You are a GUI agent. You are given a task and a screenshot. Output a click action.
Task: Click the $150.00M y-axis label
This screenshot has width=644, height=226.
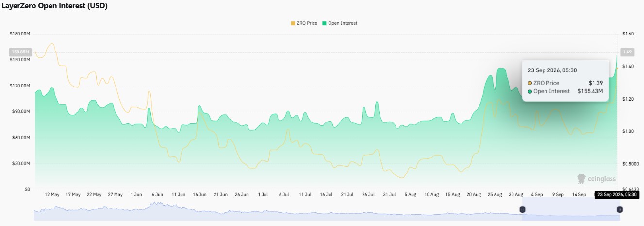(20, 60)
